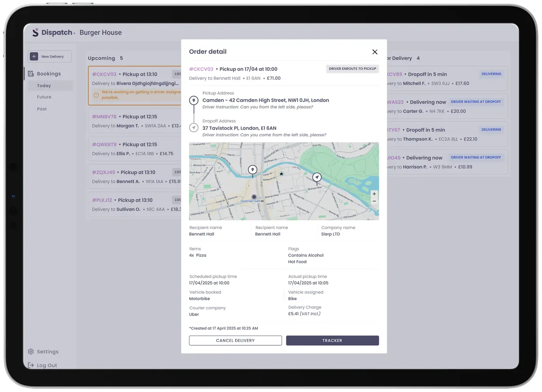Click the 'Contains Alcohol' flag
The image size is (542, 392).
pos(306,255)
